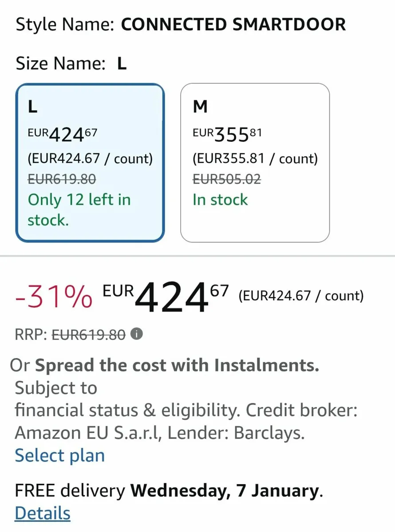The height and width of the screenshot is (532, 395).
Task: Open the delivery Details link
Action: coord(43,513)
